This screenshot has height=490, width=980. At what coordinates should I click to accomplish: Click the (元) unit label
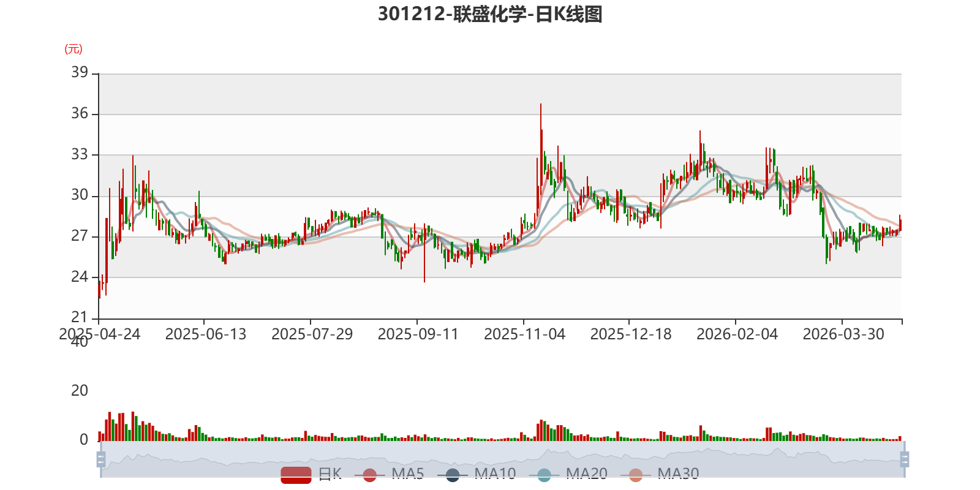[73, 49]
